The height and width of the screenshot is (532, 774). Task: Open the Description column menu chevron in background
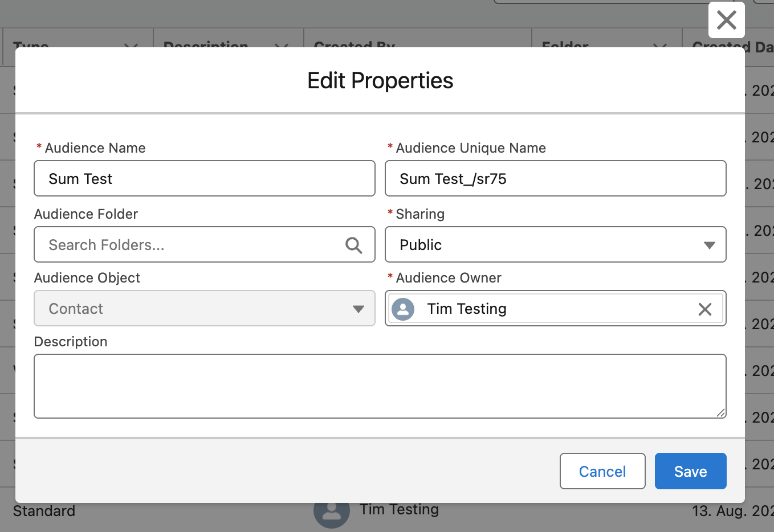[x=282, y=45]
